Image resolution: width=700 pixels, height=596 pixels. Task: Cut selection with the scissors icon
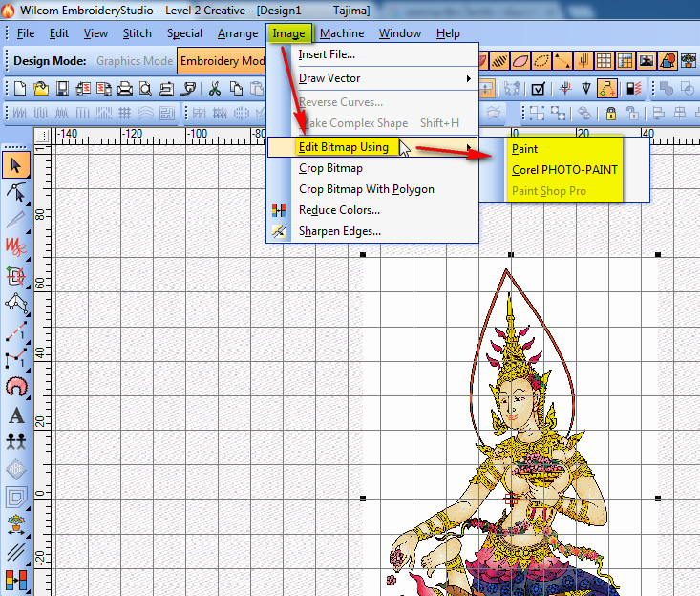[x=215, y=89]
